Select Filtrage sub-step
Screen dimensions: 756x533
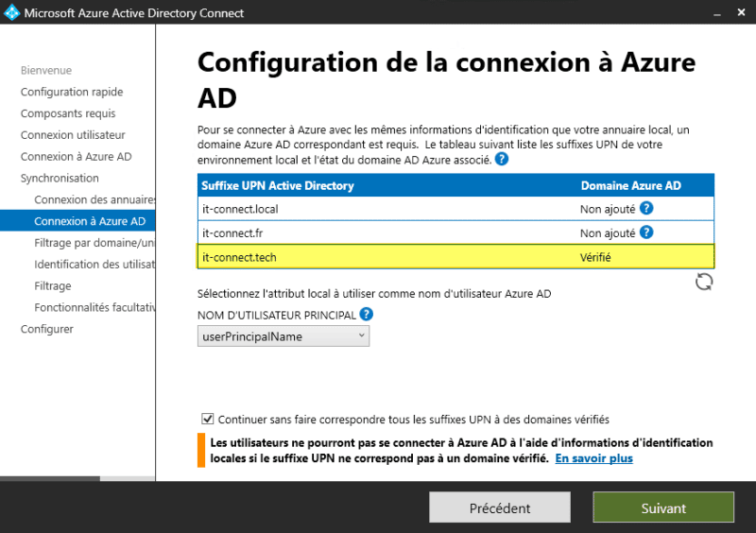[x=53, y=286]
